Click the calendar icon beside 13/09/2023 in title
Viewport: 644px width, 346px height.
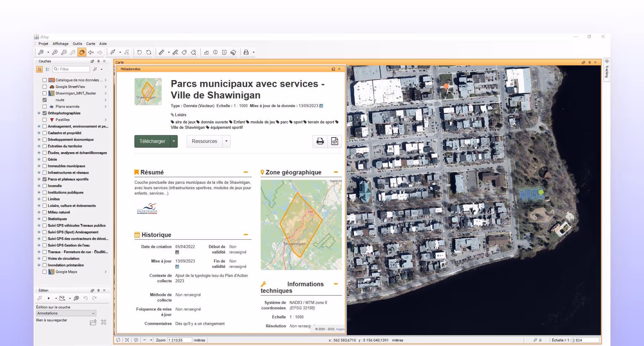pos(321,106)
